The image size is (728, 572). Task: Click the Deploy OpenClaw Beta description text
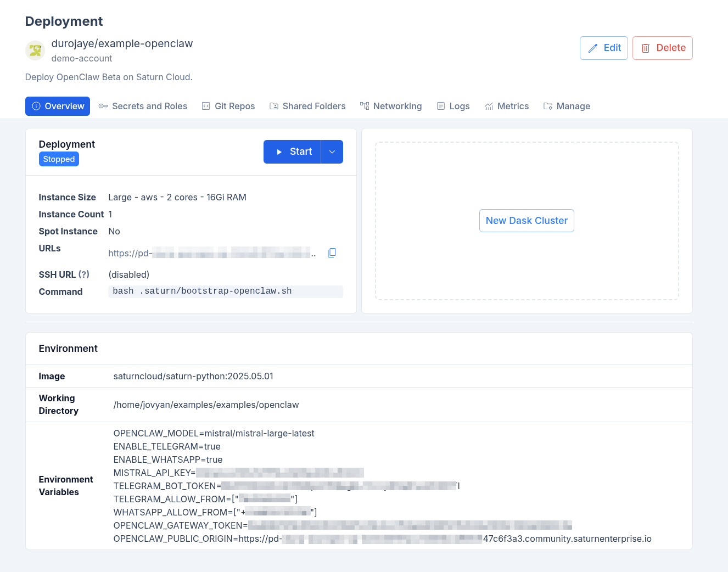pyautogui.click(x=109, y=77)
